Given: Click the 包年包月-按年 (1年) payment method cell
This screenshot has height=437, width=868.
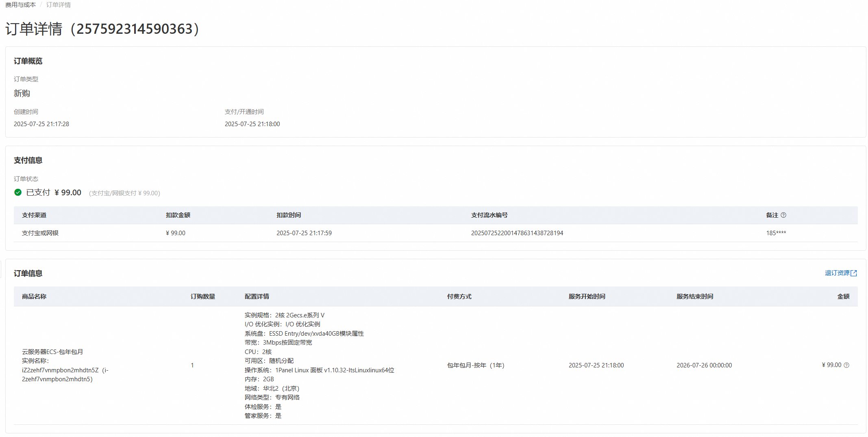Looking at the screenshot, I should (x=475, y=365).
